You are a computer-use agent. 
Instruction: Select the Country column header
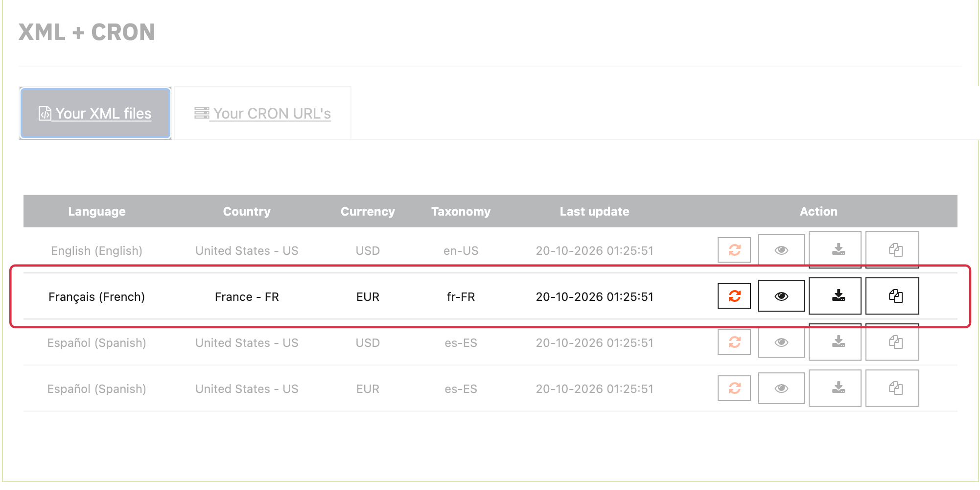click(x=247, y=211)
